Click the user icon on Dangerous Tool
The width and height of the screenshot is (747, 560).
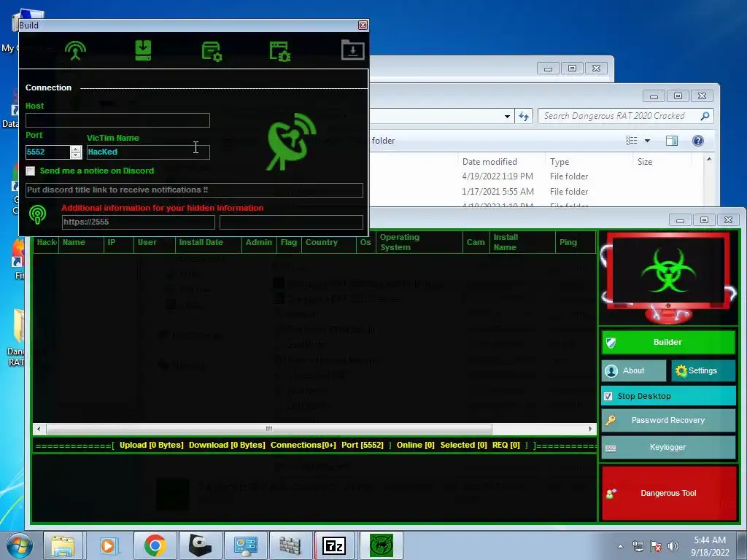point(611,494)
